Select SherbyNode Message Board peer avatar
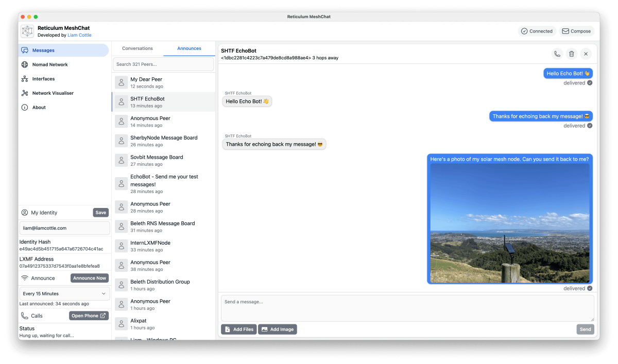Viewport: 618px width, 364px height. (x=122, y=141)
